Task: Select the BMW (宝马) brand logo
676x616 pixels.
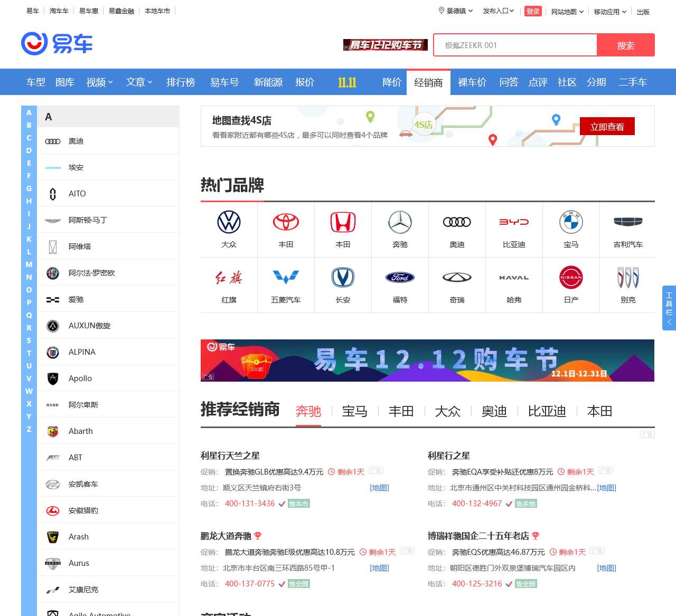Action: 571,222
